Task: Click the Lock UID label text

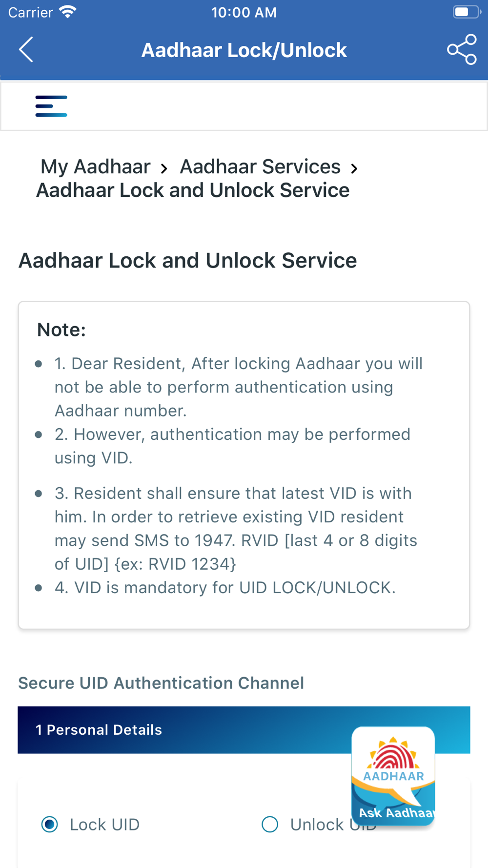Action: pyautogui.click(x=104, y=825)
